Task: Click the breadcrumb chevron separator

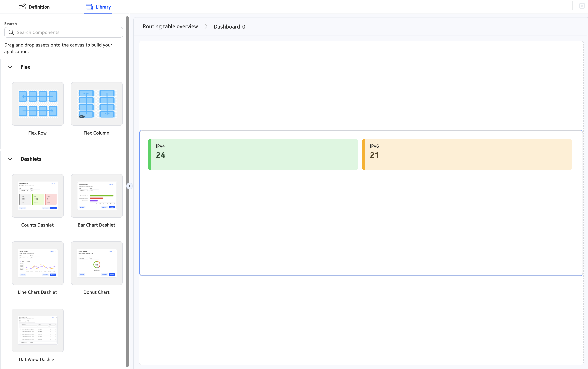Action: tap(206, 26)
